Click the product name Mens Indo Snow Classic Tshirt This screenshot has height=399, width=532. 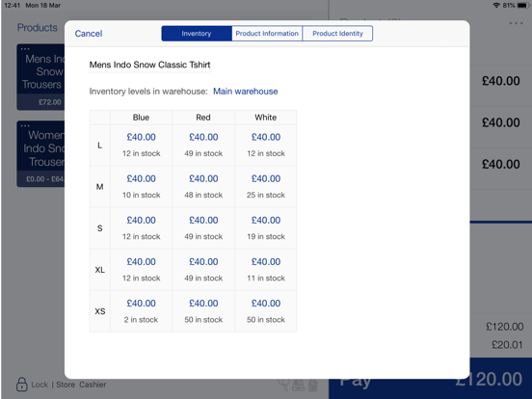[x=149, y=65]
